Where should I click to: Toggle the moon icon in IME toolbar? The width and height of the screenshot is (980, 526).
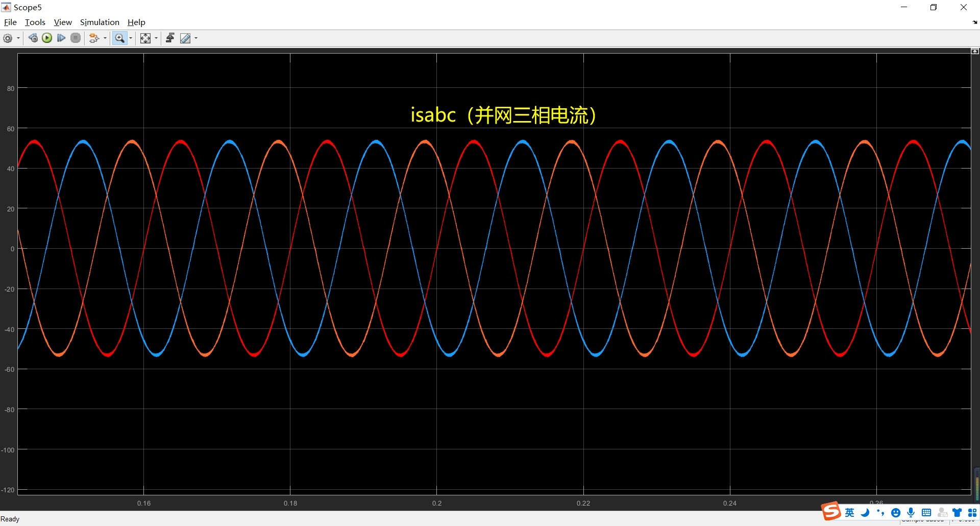(865, 513)
